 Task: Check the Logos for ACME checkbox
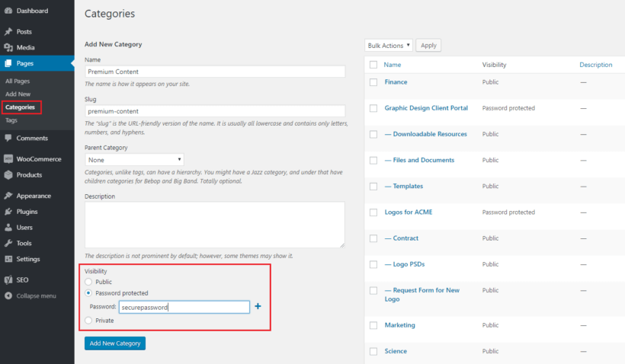(373, 212)
